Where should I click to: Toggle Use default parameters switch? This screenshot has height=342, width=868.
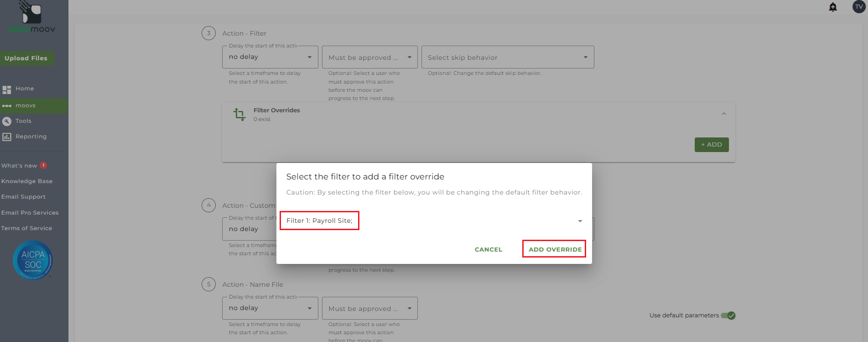728,316
